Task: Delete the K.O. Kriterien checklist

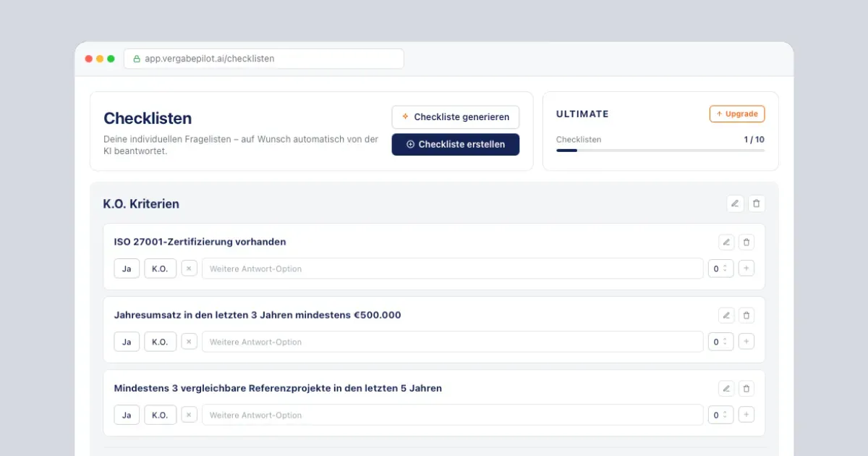Action: pos(756,203)
